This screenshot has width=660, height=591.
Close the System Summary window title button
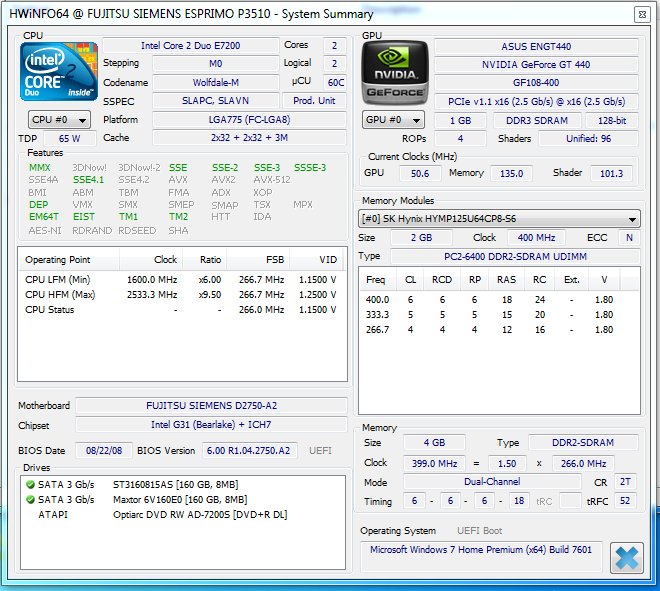tap(642, 14)
